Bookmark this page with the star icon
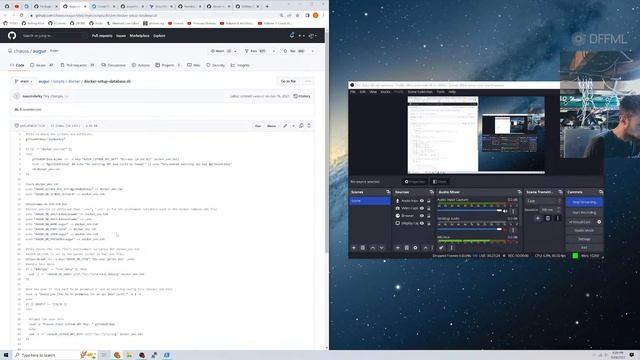The width and height of the screenshot is (640, 360). click(x=298, y=16)
